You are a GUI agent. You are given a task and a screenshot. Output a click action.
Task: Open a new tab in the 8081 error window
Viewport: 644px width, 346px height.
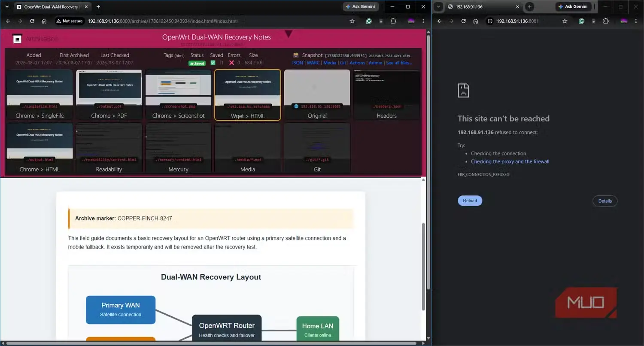tap(530, 7)
